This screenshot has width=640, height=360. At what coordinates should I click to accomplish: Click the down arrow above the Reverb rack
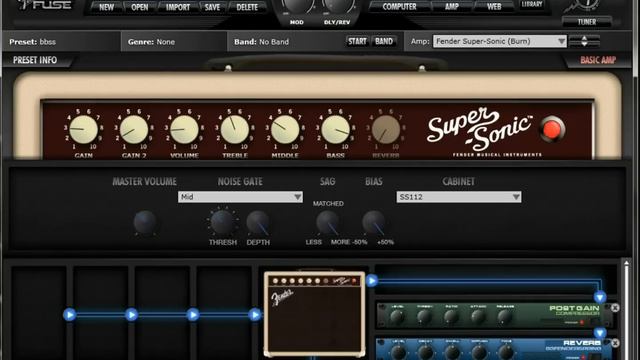(600, 333)
